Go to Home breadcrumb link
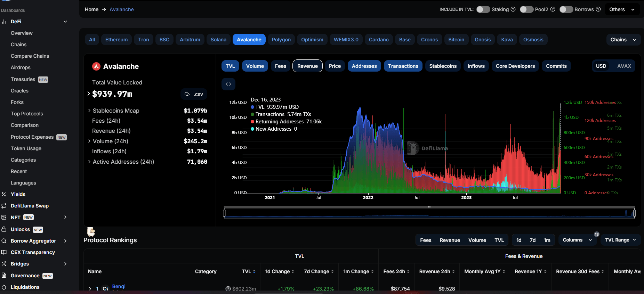The image size is (644, 294). click(x=91, y=9)
